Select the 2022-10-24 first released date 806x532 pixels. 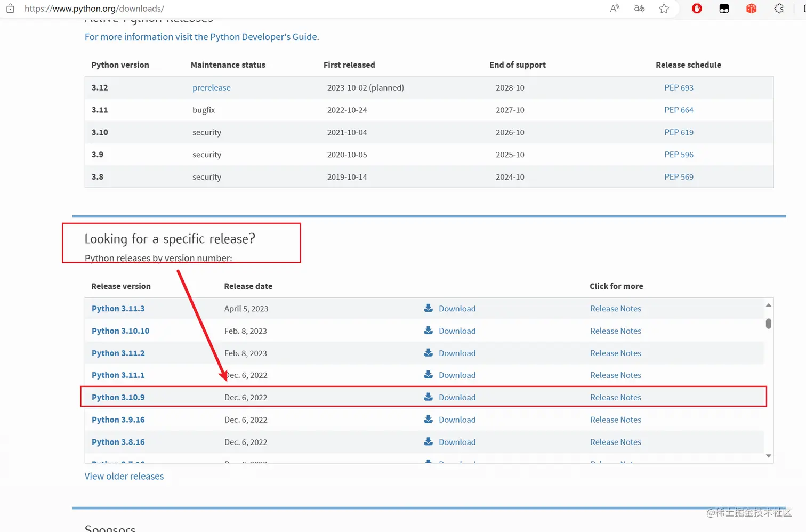coord(347,110)
